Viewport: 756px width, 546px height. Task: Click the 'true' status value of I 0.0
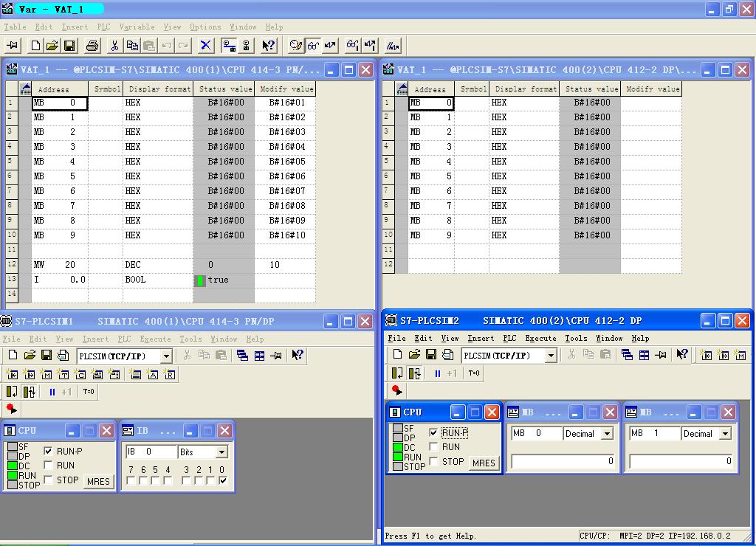224,280
